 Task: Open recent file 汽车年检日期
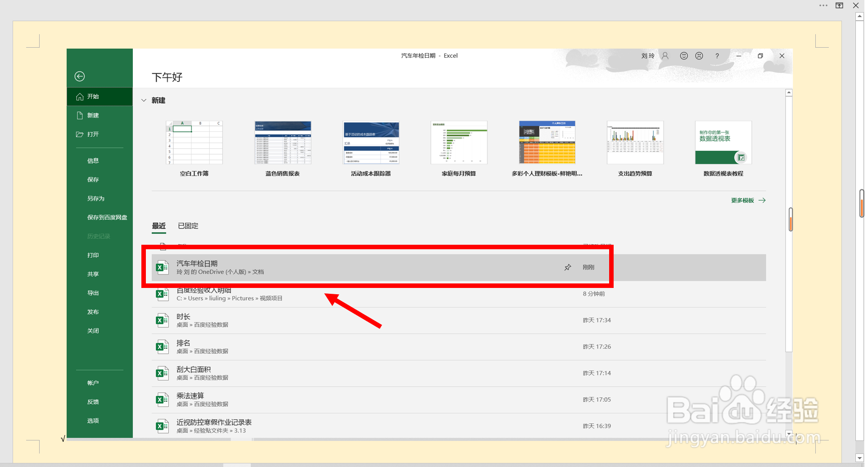(x=459, y=268)
